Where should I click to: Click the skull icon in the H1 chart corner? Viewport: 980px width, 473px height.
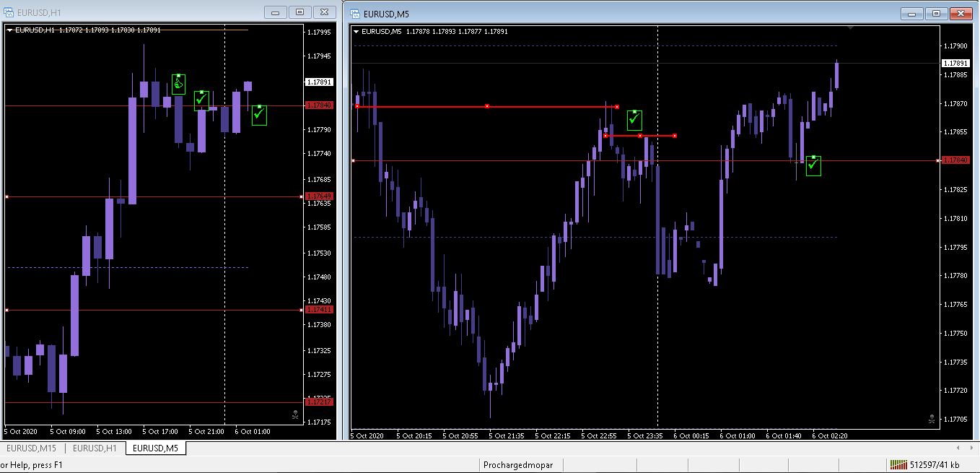coord(296,415)
